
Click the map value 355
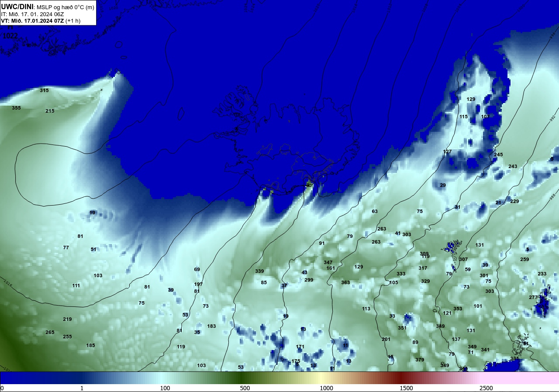pos(16,108)
